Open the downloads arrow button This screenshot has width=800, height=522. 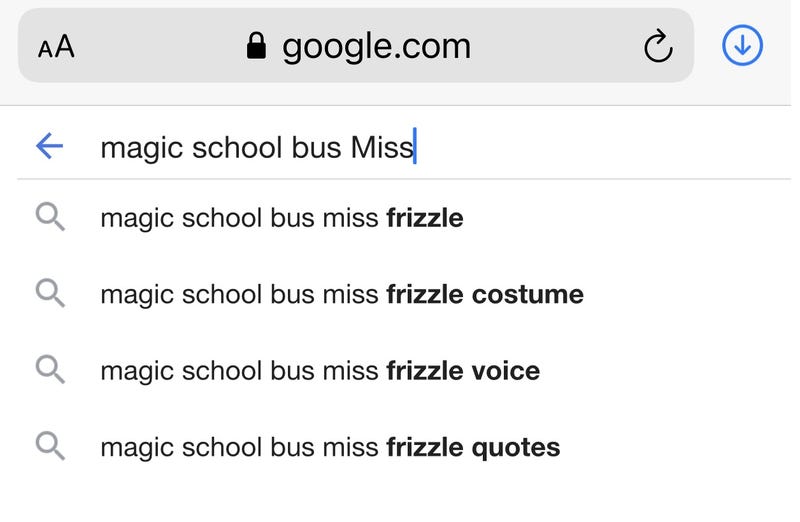[x=742, y=45]
